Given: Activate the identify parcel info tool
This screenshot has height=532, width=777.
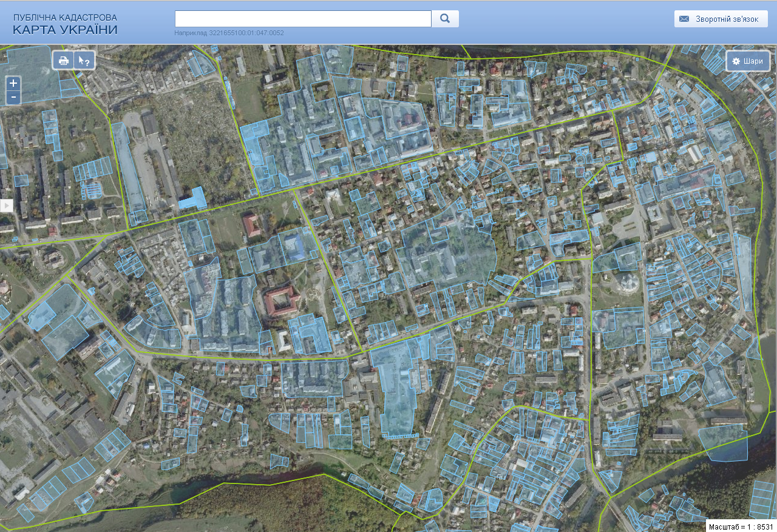Looking at the screenshot, I should (x=84, y=61).
